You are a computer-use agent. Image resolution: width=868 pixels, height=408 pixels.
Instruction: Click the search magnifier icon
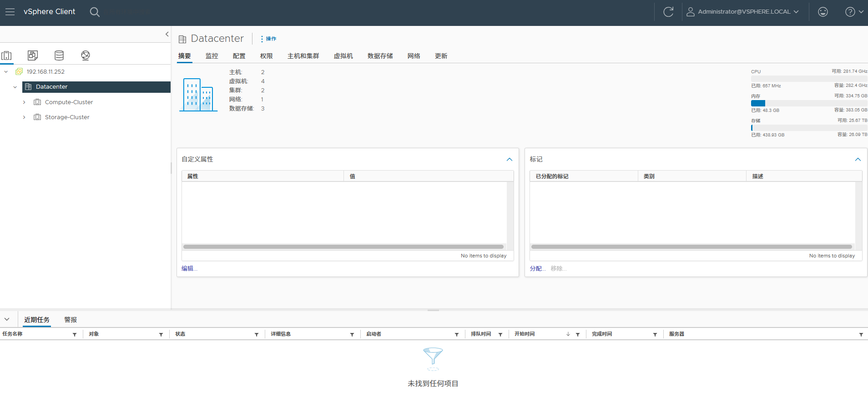coord(95,12)
